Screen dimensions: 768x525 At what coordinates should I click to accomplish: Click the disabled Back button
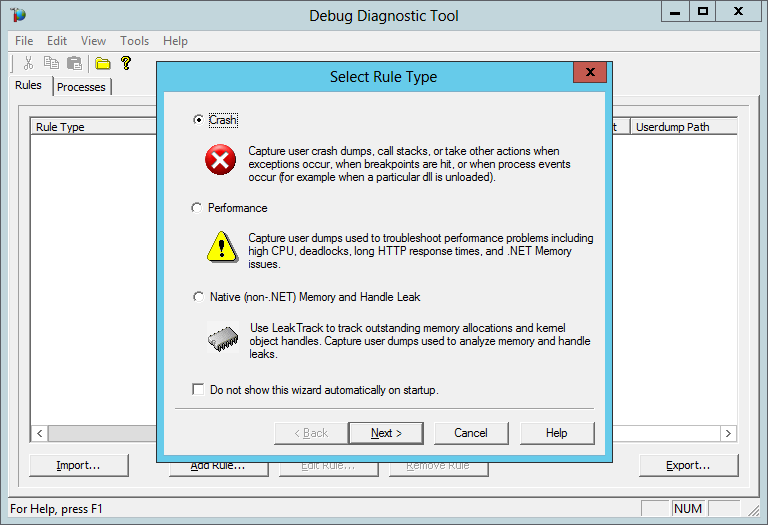(311, 433)
